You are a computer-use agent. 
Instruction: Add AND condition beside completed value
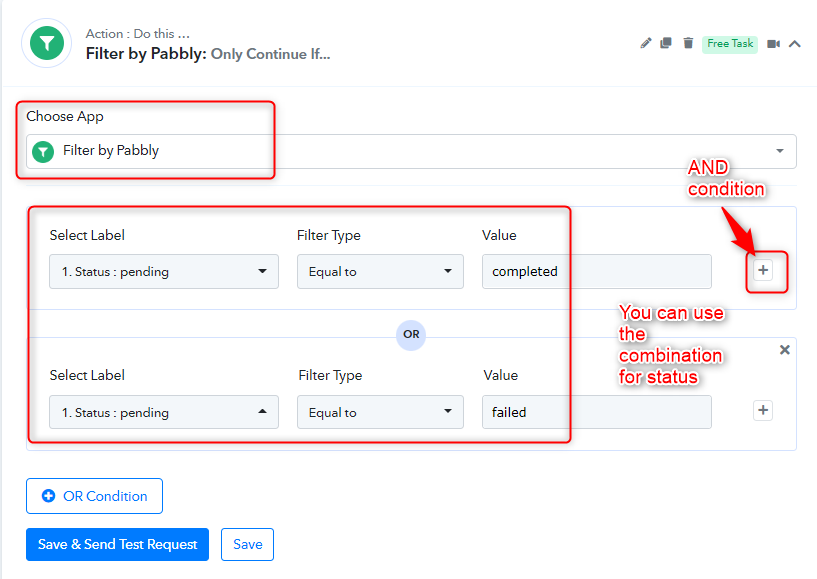tap(763, 270)
